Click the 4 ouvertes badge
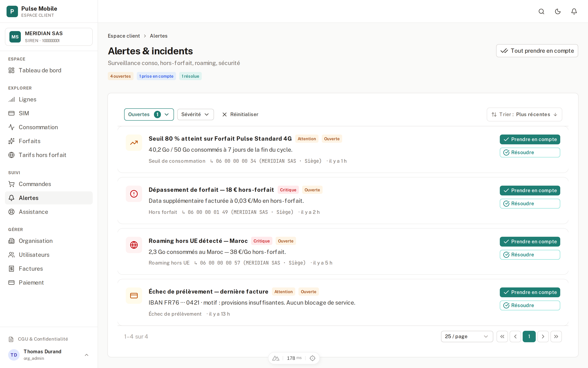588x368 pixels. coord(120,76)
